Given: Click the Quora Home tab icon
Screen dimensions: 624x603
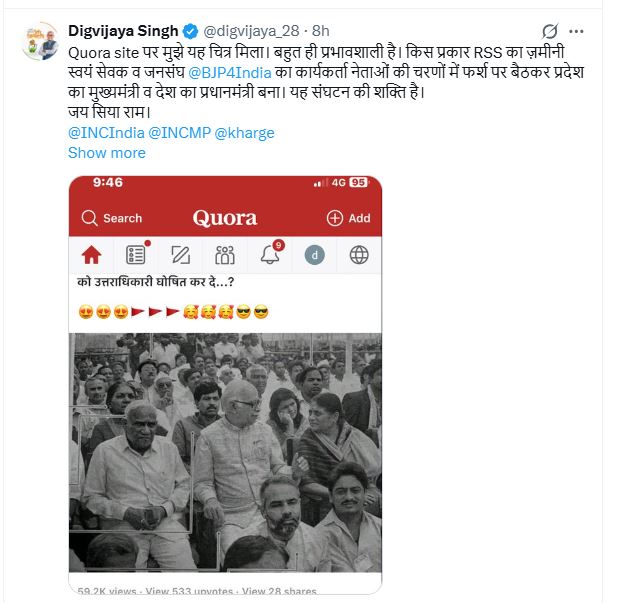Looking at the screenshot, I should 92,254.
